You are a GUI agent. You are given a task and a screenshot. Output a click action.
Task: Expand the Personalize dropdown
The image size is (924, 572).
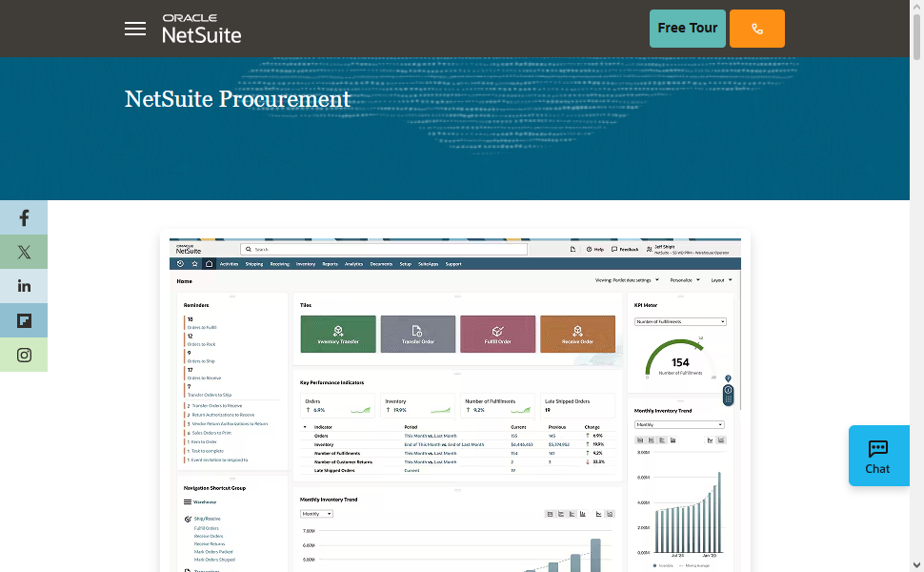click(685, 280)
